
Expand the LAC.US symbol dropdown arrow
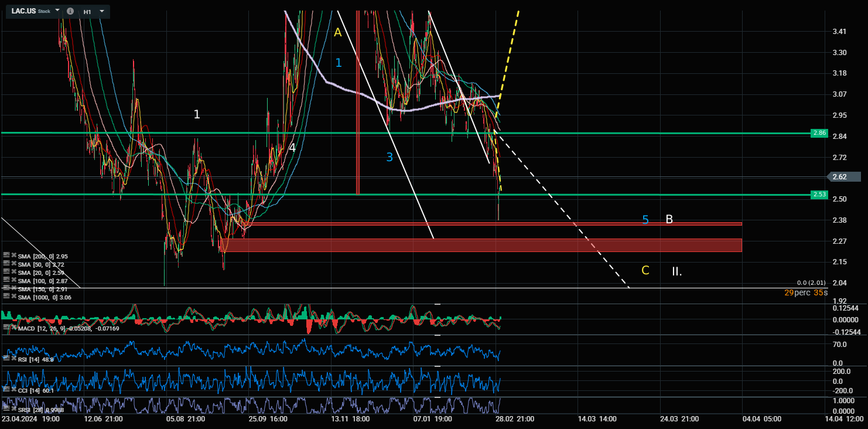click(x=57, y=11)
